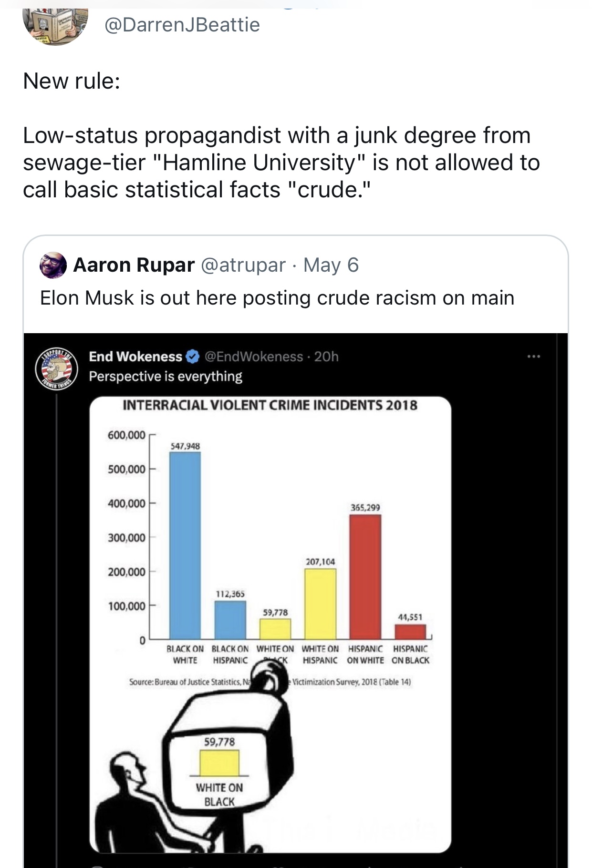The height and width of the screenshot is (868, 592).
Task: Tap the main tweet text starting 'New rule:'
Action: pos(281,135)
